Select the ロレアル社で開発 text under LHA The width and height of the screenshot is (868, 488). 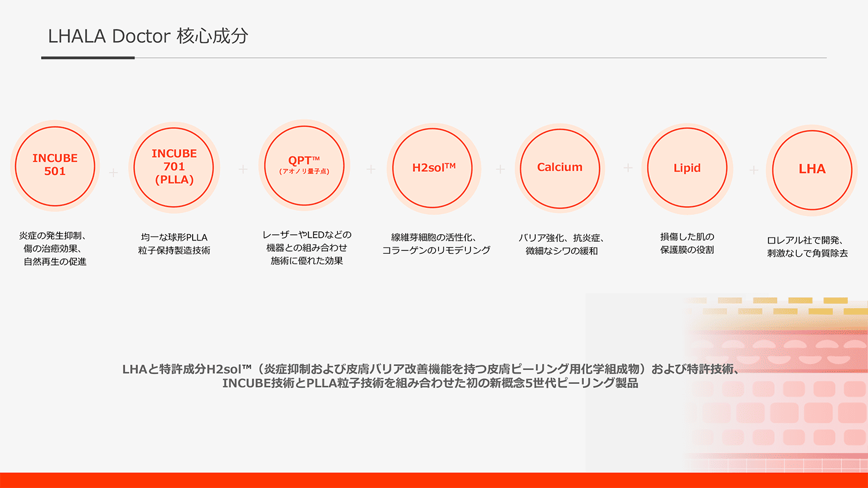coord(807,246)
